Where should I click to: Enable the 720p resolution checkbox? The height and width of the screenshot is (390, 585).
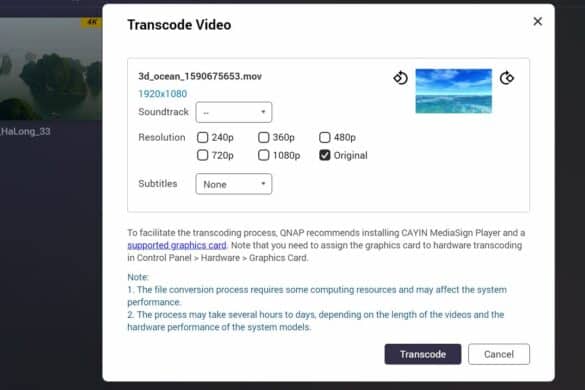[202, 155]
